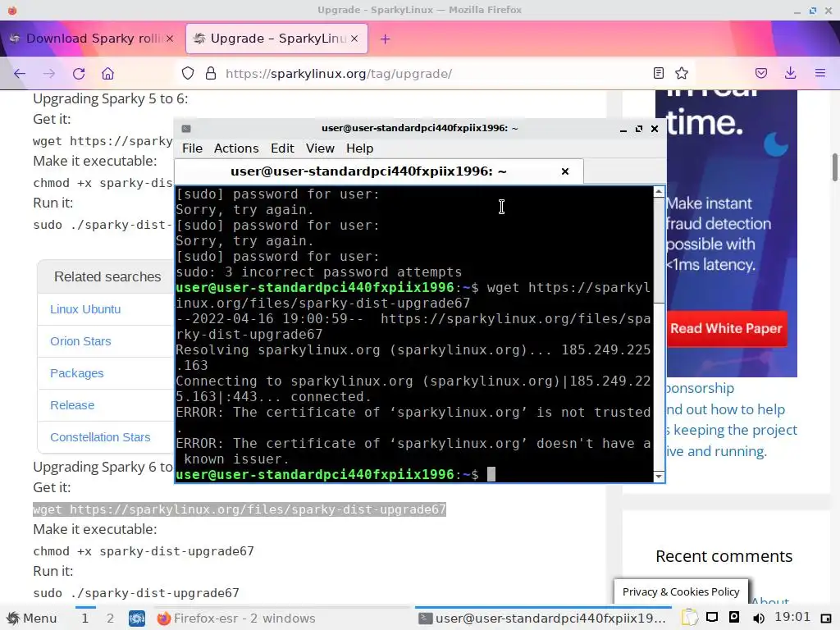Screen dimensions: 840x630
Task: Open the Packages related search link
Action: click(x=76, y=373)
